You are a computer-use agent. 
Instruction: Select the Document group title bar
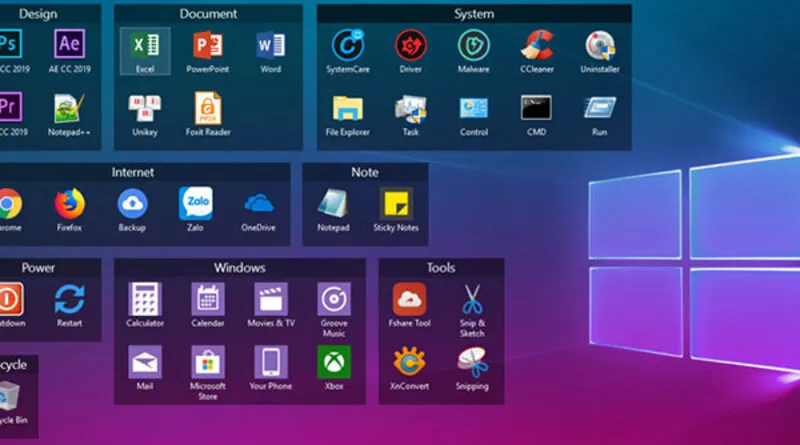(x=208, y=14)
